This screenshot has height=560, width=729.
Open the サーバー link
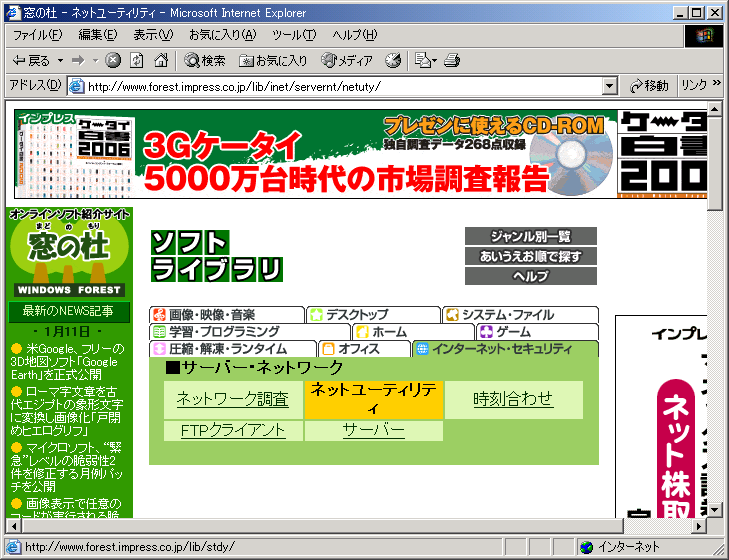pos(374,430)
